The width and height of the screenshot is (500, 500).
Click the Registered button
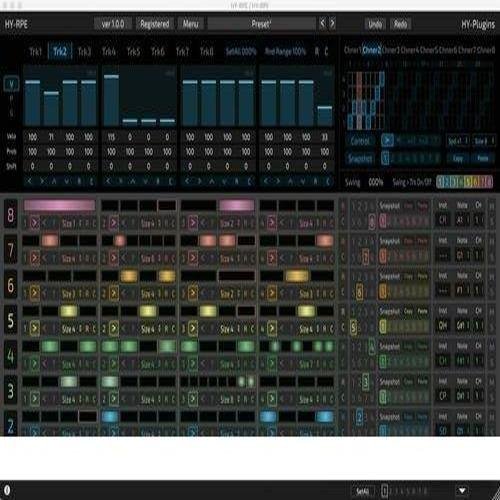(154, 24)
